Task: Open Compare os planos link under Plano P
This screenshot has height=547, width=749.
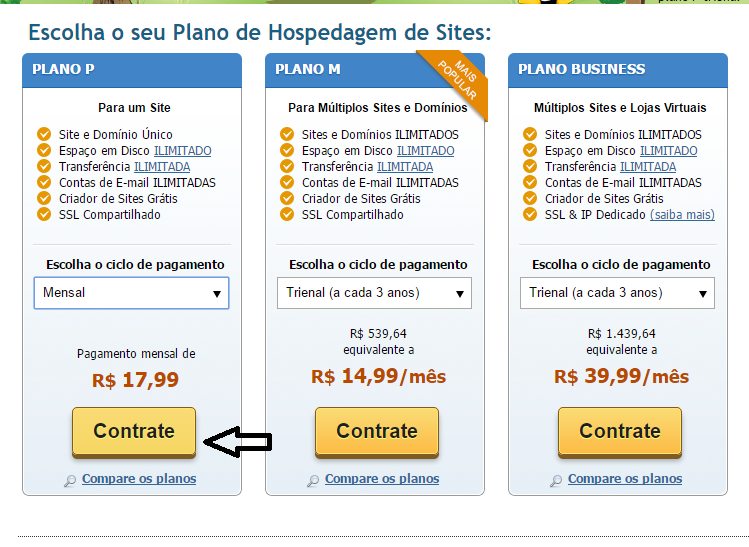Action: click(139, 479)
